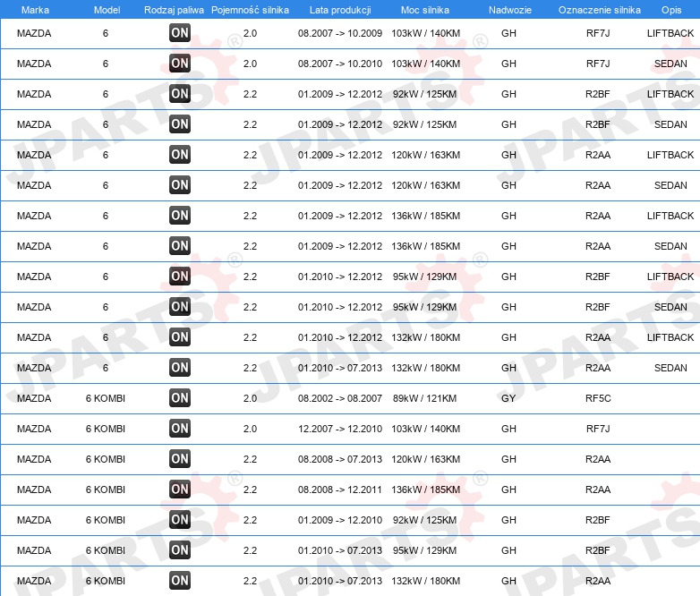Click the Lata produkcji column header

[x=340, y=10]
